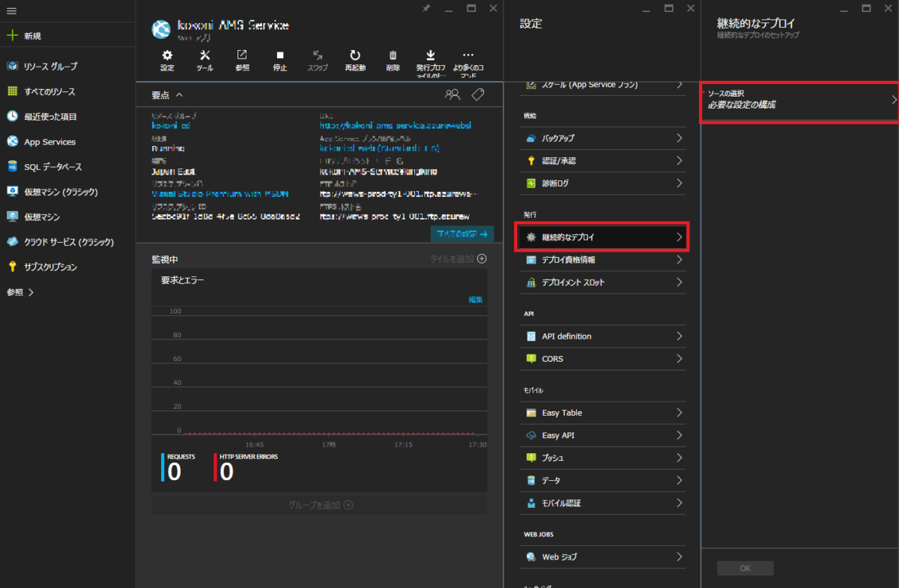Restart app with 再起動 icon
Viewport: 899px width, 588px height.
(x=355, y=60)
